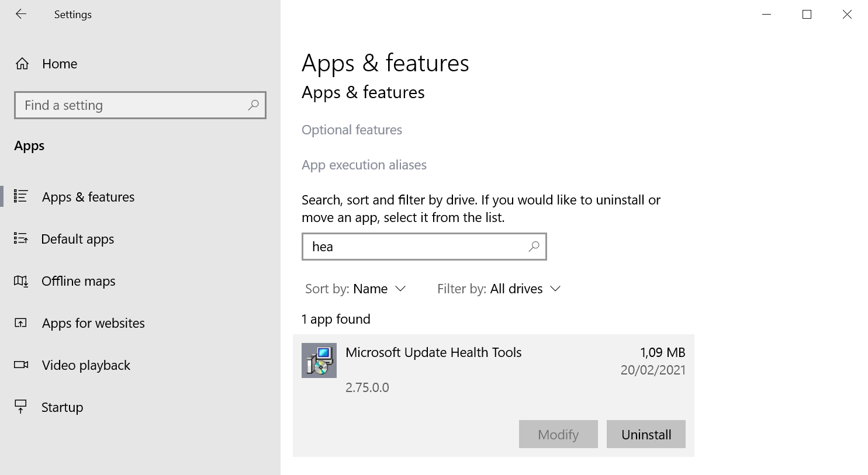Viewport: 868px width, 475px height.
Task: Open the App execution aliases link
Action: [x=364, y=165]
